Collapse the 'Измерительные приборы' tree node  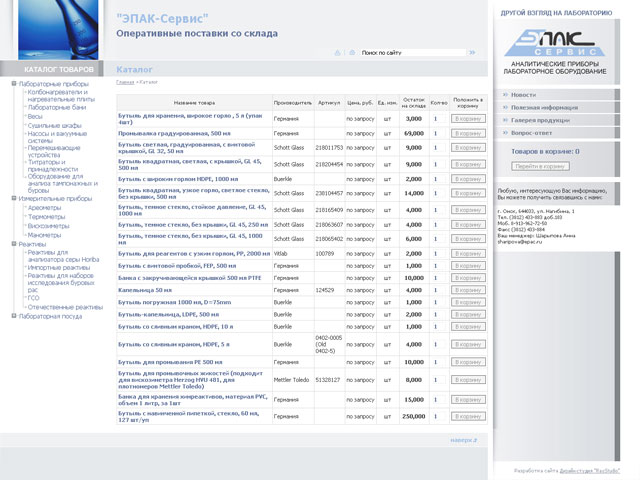[14, 198]
